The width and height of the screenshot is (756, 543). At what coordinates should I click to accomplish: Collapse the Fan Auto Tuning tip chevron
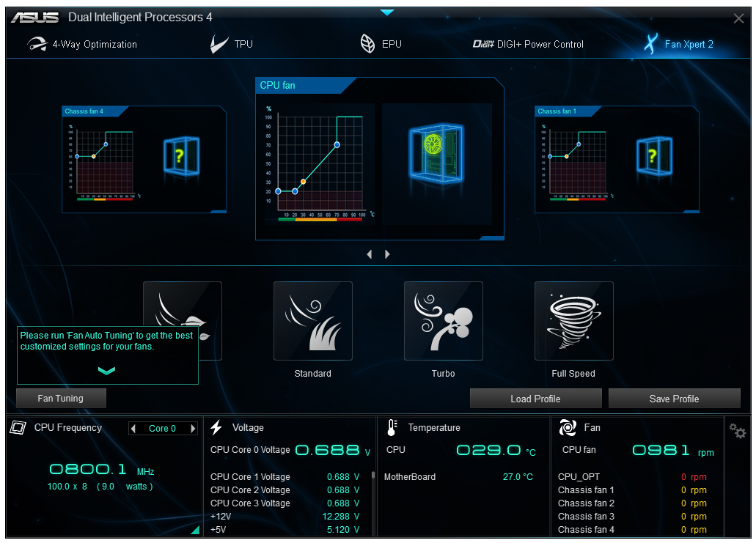(106, 371)
